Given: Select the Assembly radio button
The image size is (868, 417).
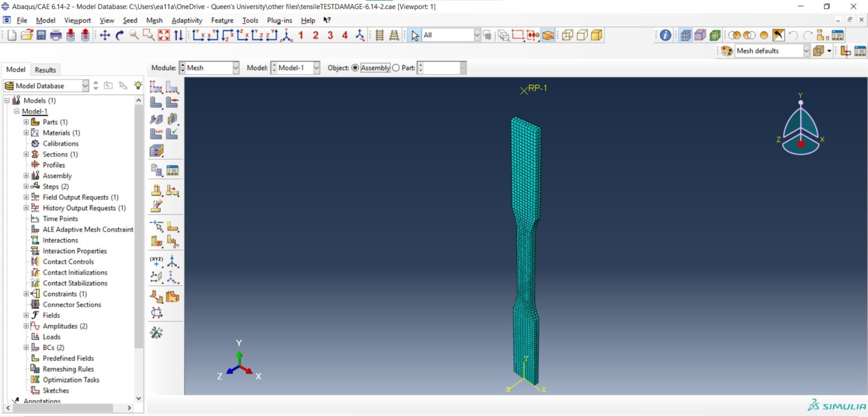Looking at the screenshot, I should point(356,68).
